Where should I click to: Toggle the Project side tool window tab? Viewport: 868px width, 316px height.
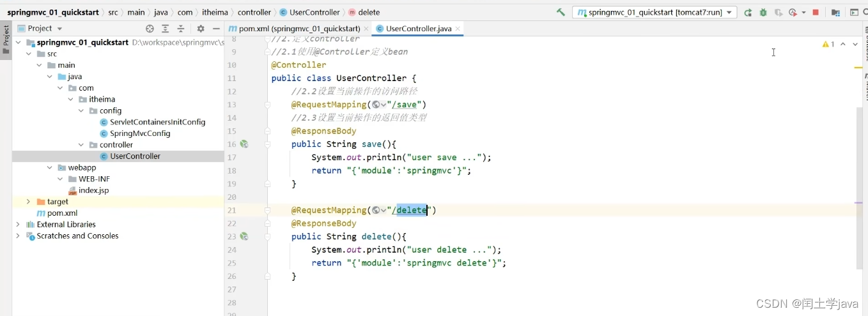tap(6, 40)
